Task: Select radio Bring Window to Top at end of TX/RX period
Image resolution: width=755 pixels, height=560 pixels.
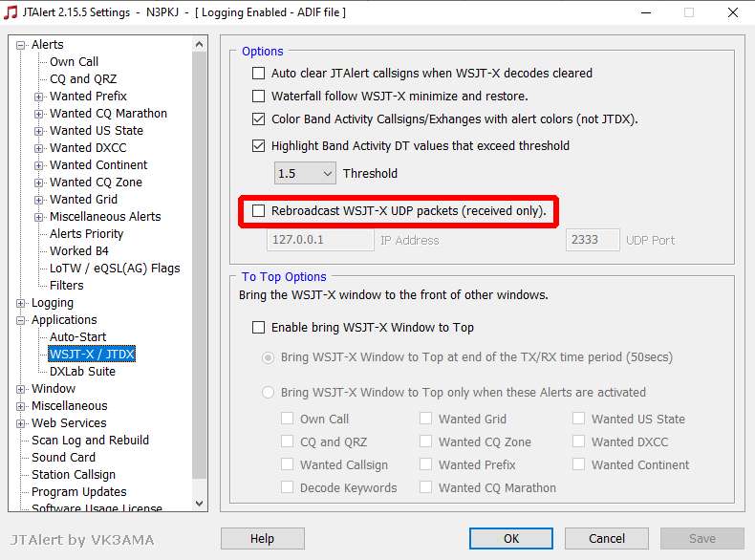Action: point(269,357)
